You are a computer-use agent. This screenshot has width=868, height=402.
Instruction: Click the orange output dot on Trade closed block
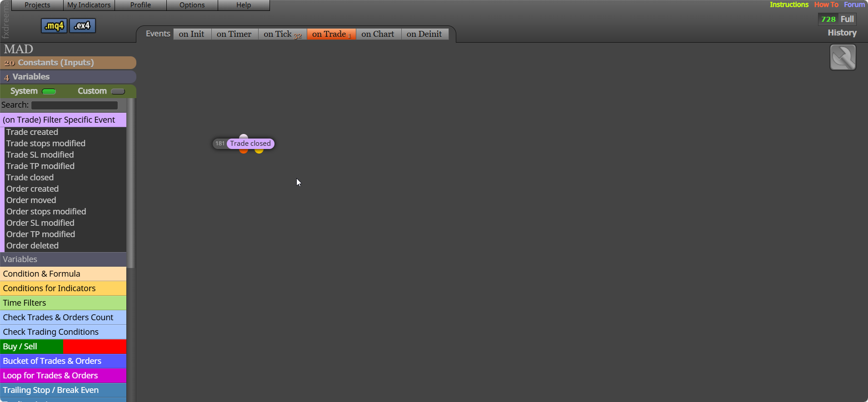click(244, 150)
